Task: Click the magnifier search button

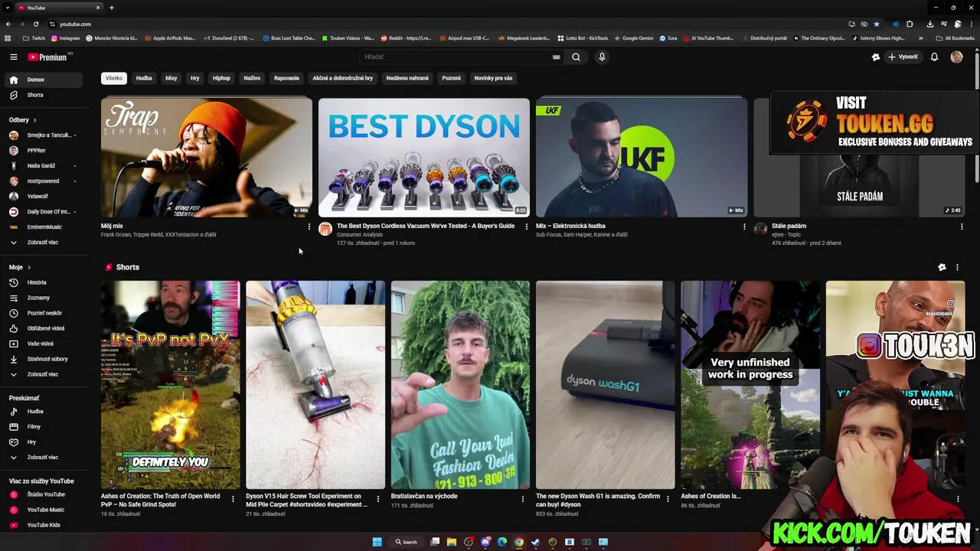Action: point(576,57)
